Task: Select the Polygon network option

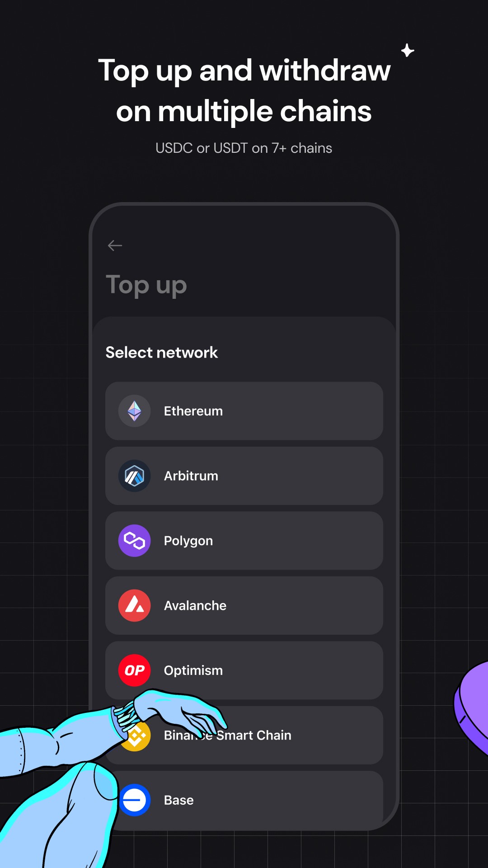Action: [244, 541]
